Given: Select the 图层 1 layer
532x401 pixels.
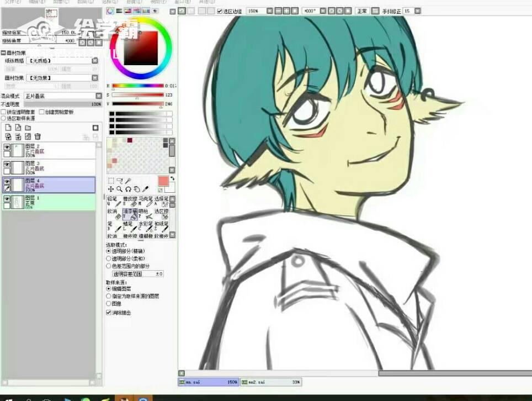Looking at the screenshot, I should [49, 202].
